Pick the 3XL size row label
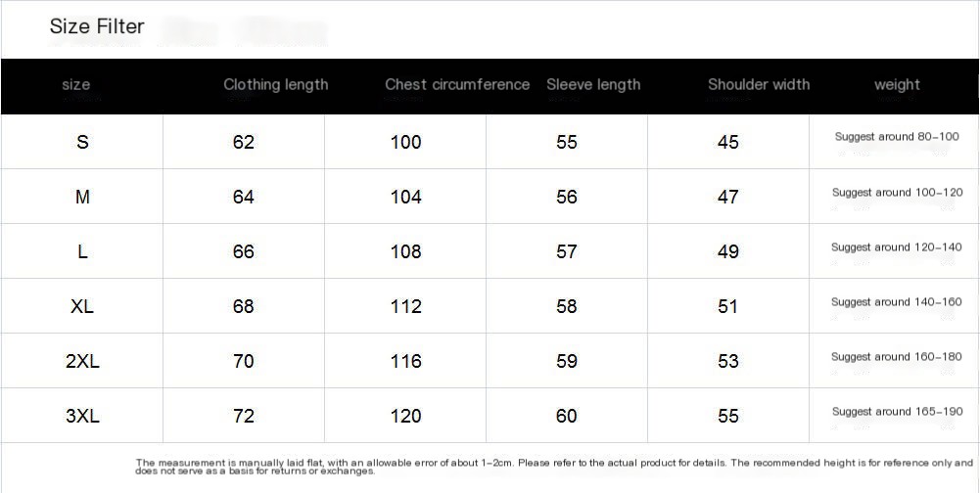Image resolution: width=980 pixels, height=493 pixels. click(82, 417)
